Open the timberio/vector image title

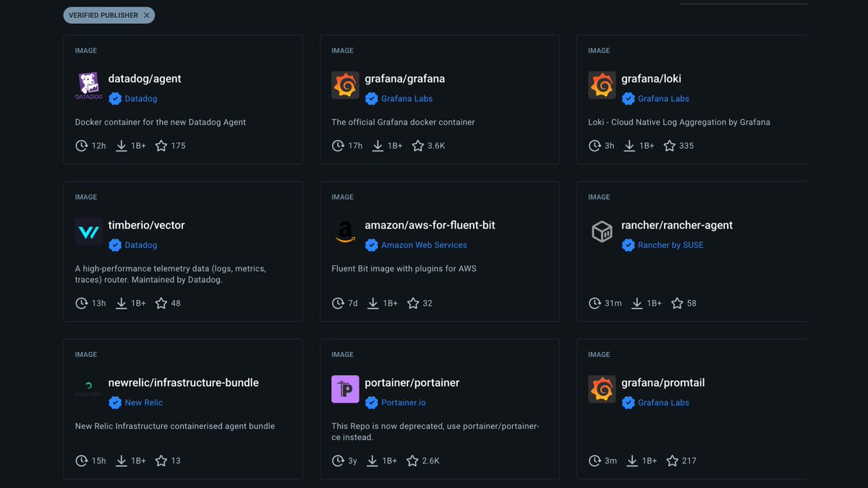click(x=147, y=225)
